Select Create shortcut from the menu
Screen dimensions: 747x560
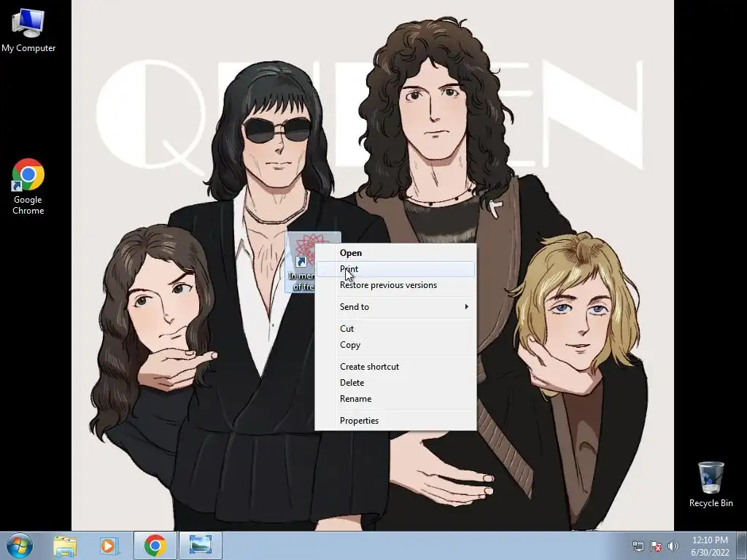(x=395, y=367)
